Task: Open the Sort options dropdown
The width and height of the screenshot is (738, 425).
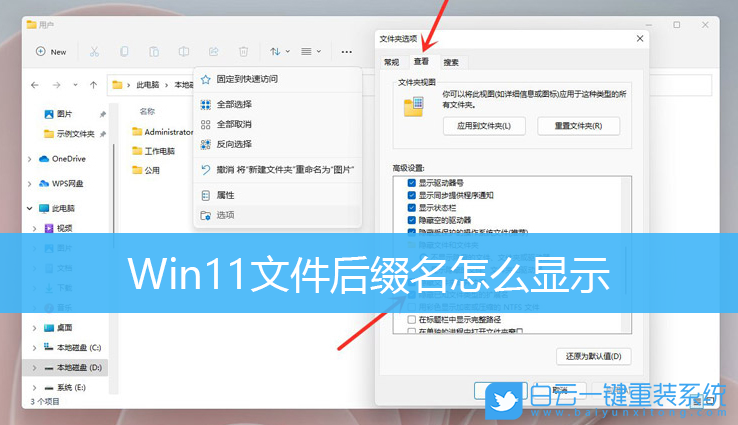Action: (280, 52)
